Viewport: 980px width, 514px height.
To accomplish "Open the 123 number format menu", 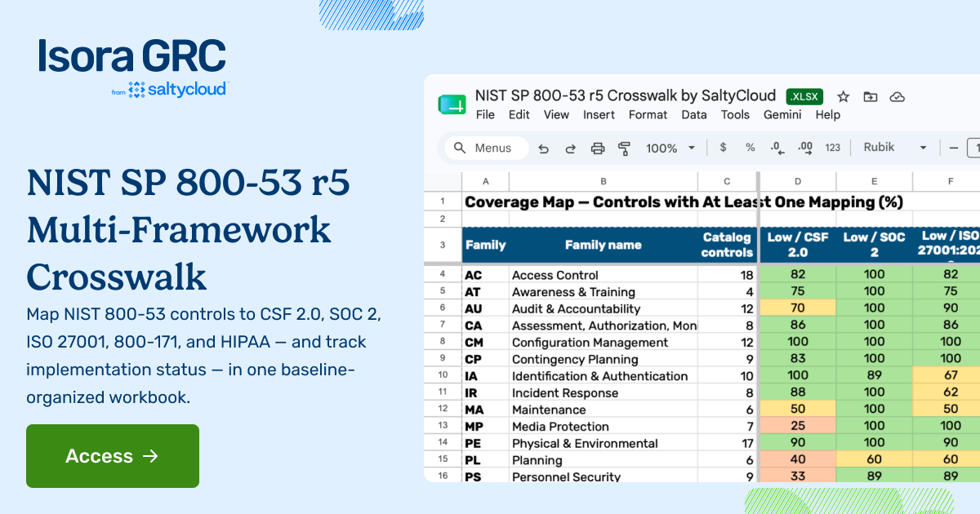I will point(832,148).
